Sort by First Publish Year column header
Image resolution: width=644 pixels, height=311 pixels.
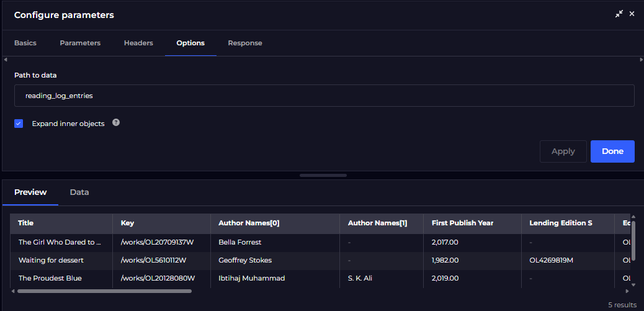(x=462, y=223)
